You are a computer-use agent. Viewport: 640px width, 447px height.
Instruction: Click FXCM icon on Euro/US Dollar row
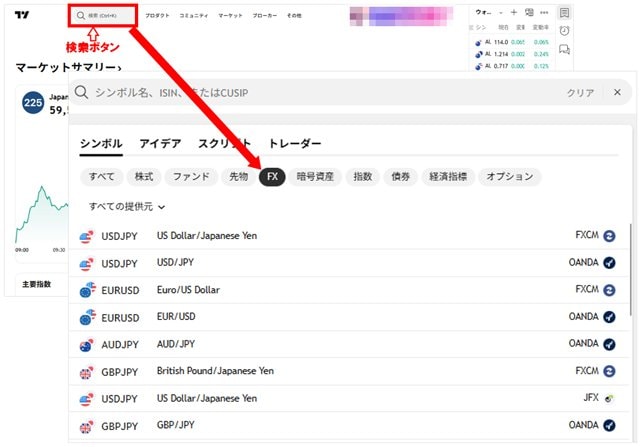tap(609, 290)
